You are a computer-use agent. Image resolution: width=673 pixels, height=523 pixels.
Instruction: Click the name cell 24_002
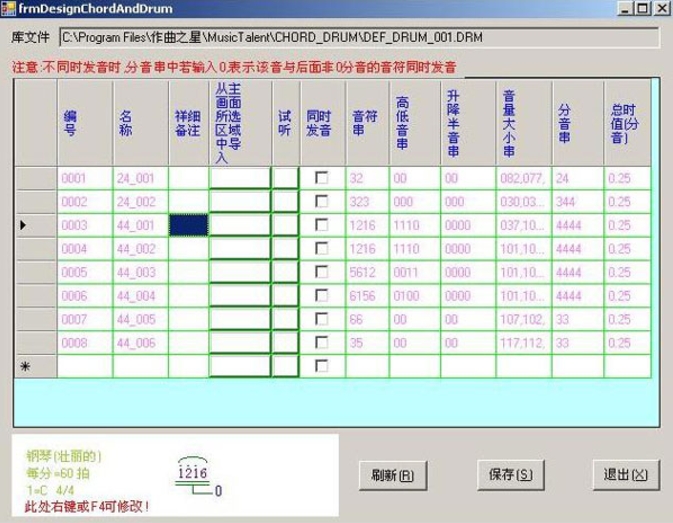point(141,201)
